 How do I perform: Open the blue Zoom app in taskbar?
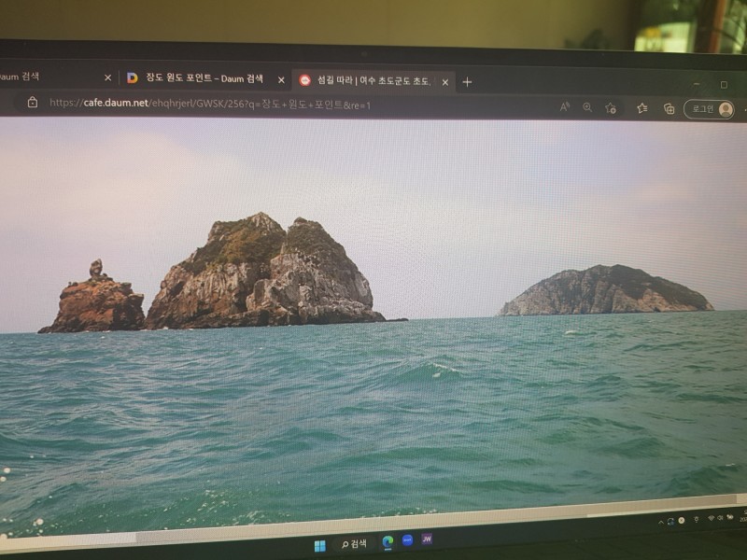click(408, 540)
